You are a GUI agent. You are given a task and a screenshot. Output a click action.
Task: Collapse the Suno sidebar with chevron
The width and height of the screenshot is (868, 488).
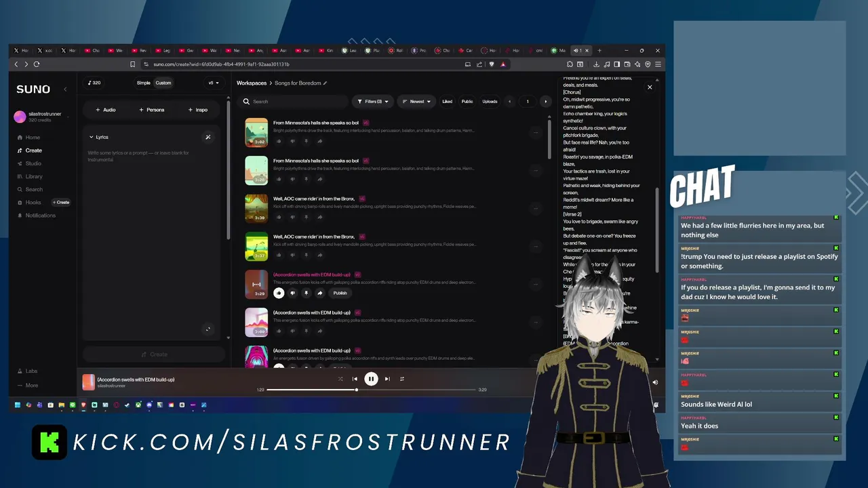[x=66, y=89]
